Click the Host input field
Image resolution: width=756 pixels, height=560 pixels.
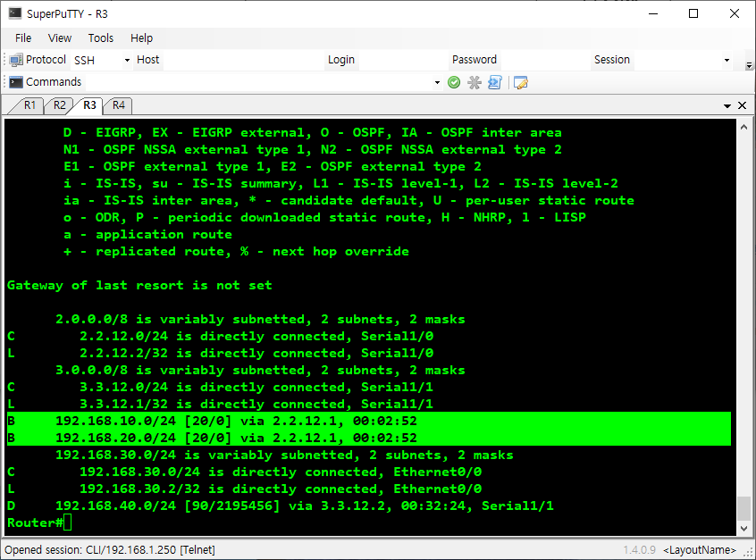(x=243, y=60)
